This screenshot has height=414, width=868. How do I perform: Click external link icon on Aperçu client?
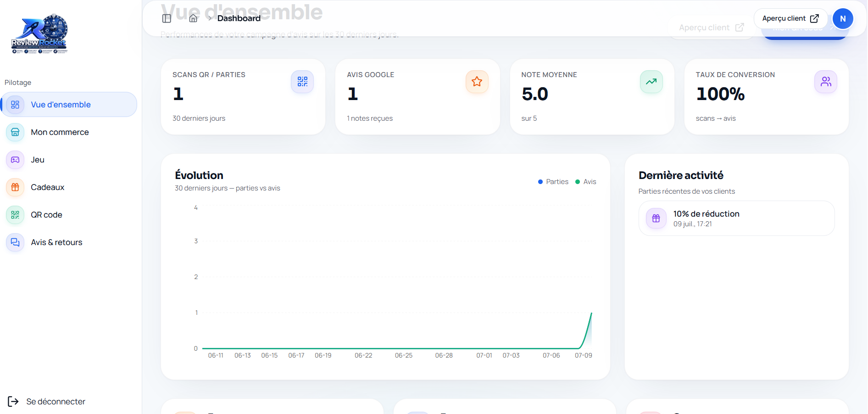[x=814, y=18]
